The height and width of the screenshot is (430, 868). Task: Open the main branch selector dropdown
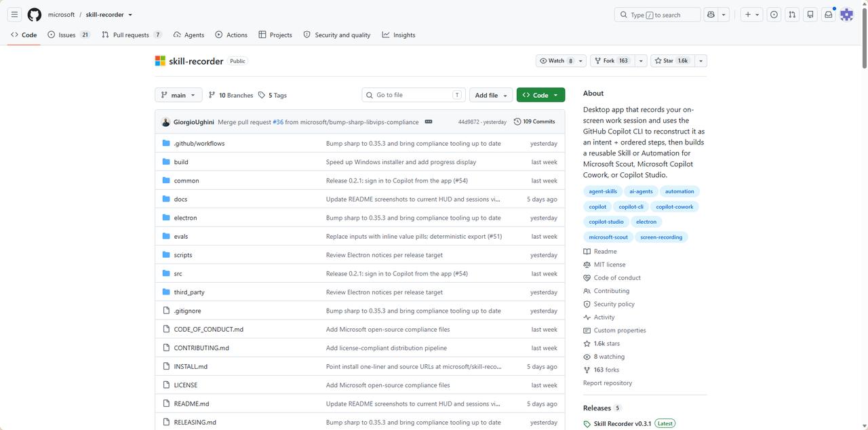click(x=178, y=95)
